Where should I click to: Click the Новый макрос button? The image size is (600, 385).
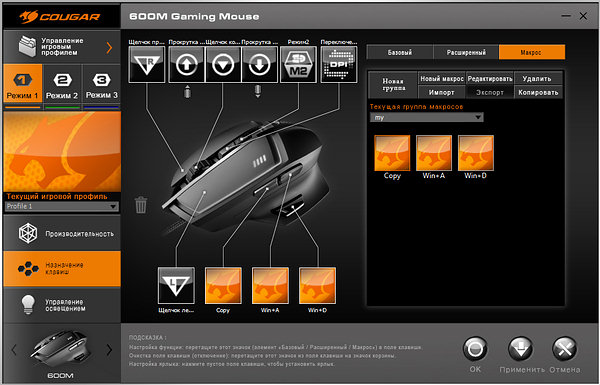pyautogui.click(x=442, y=79)
